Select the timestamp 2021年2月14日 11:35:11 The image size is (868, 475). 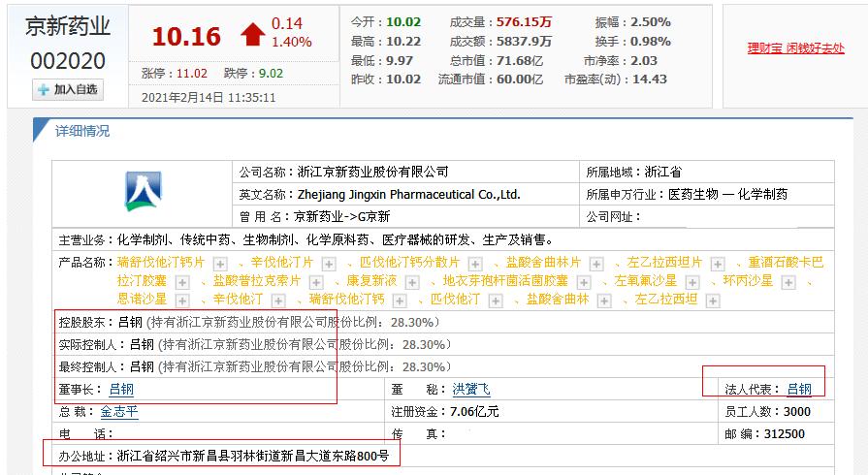tap(209, 98)
